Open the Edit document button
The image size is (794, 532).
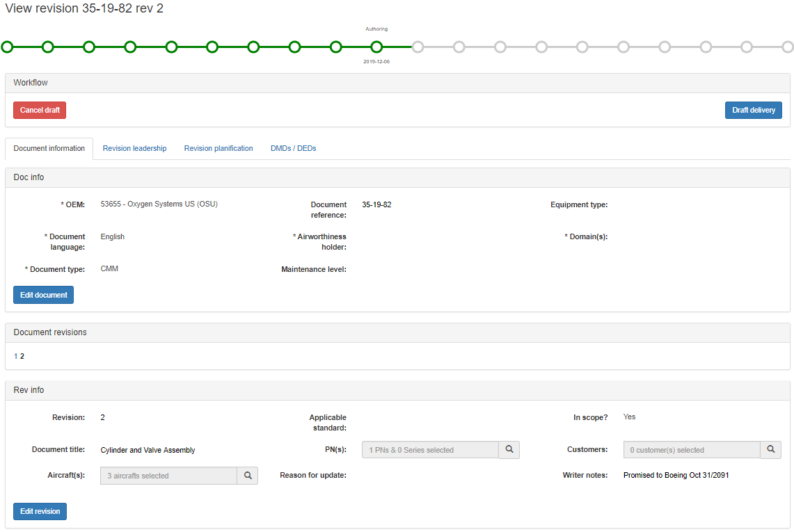[43, 295]
